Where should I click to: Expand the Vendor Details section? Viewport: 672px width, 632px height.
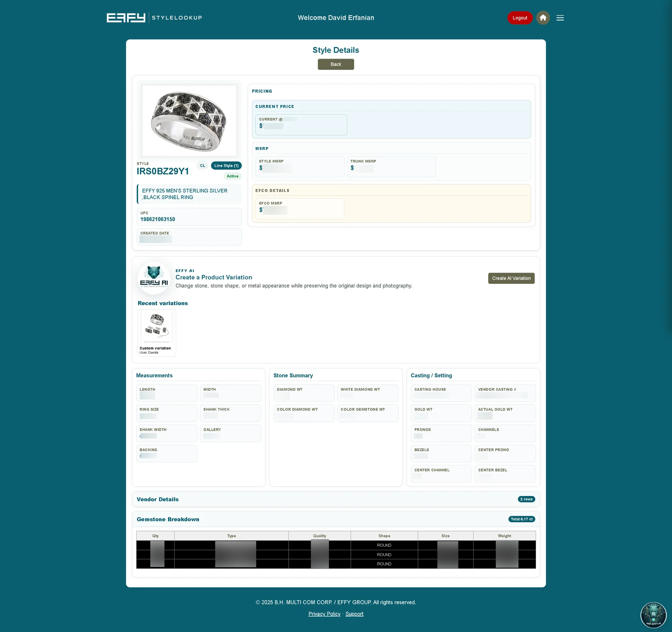coord(336,499)
